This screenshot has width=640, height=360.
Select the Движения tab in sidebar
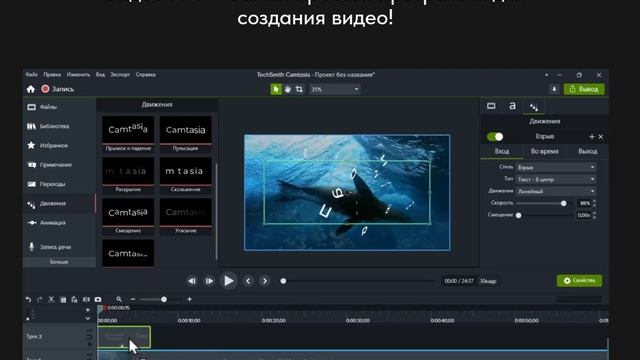click(59, 203)
